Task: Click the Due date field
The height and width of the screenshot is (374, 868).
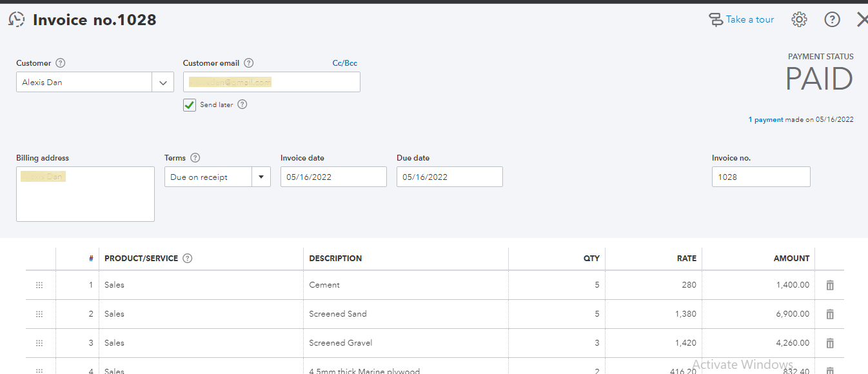Action: coord(449,177)
